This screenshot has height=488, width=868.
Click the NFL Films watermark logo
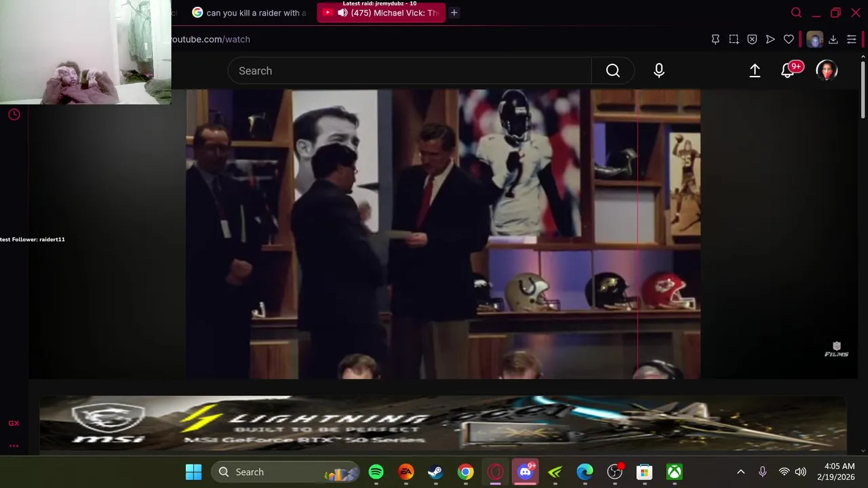tap(836, 349)
